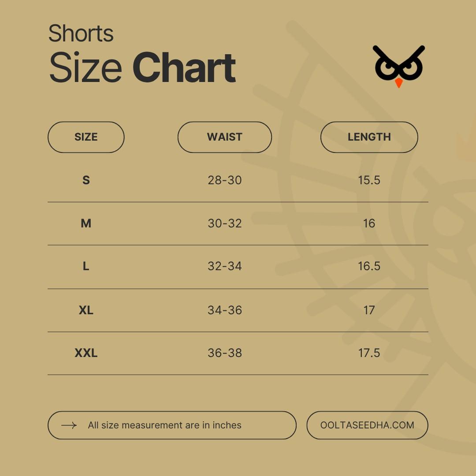Select the M size row label
This screenshot has height=476, width=476.
tap(86, 223)
